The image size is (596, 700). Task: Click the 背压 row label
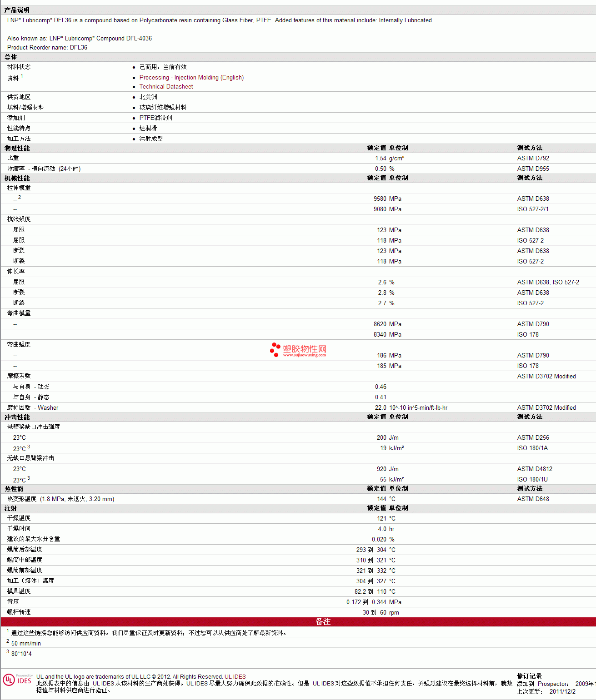tap(13, 602)
